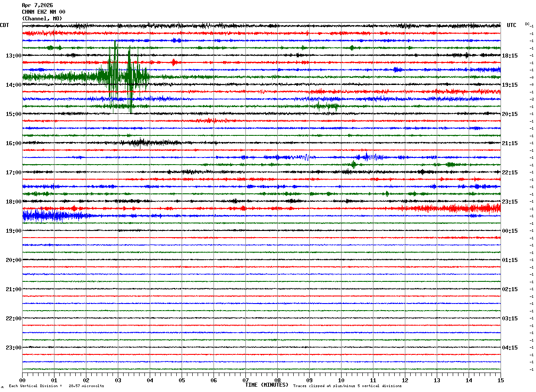Click minute "15" on the bottom axis
Screen dimensions: 536x392
pyautogui.click(x=501, y=380)
